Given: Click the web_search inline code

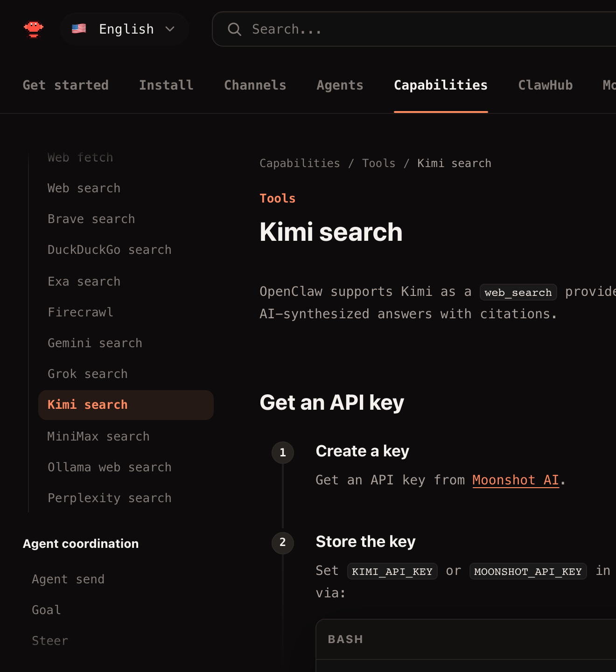Looking at the screenshot, I should 518,292.
